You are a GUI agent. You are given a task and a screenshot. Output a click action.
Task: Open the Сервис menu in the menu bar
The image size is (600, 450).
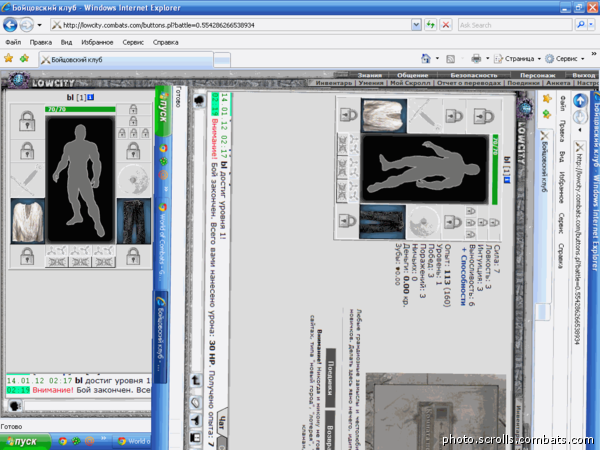[x=133, y=42]
